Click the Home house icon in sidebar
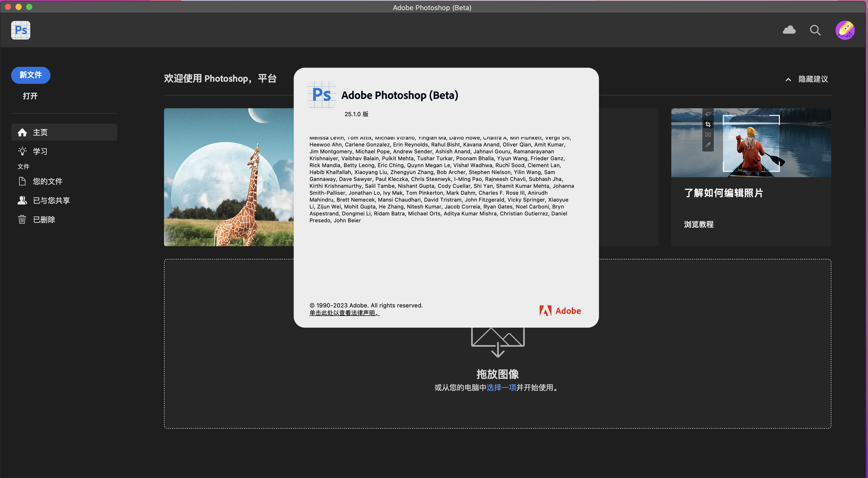 [x=22, y=132]
